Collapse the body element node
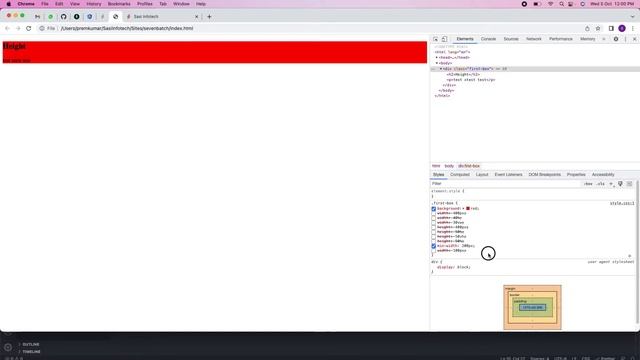The image size is (640, 360). [x=437, y=63]
